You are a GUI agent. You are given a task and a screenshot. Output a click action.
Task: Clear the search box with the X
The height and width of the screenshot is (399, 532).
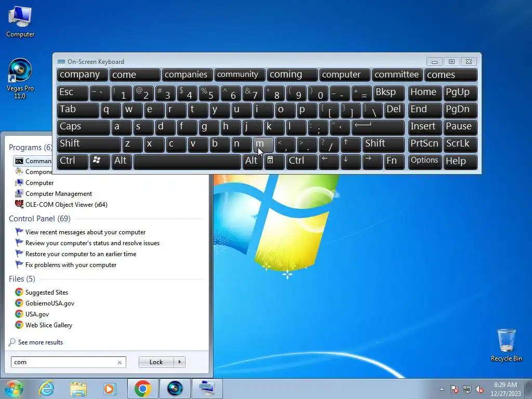(119, 362)
